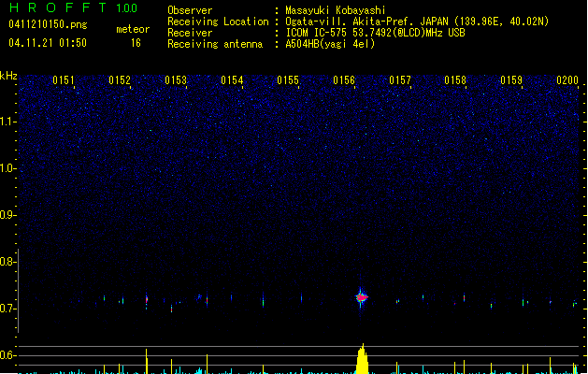Click the HROFFT program title
This screenshot has width=588, height=374.
(56, 8)
